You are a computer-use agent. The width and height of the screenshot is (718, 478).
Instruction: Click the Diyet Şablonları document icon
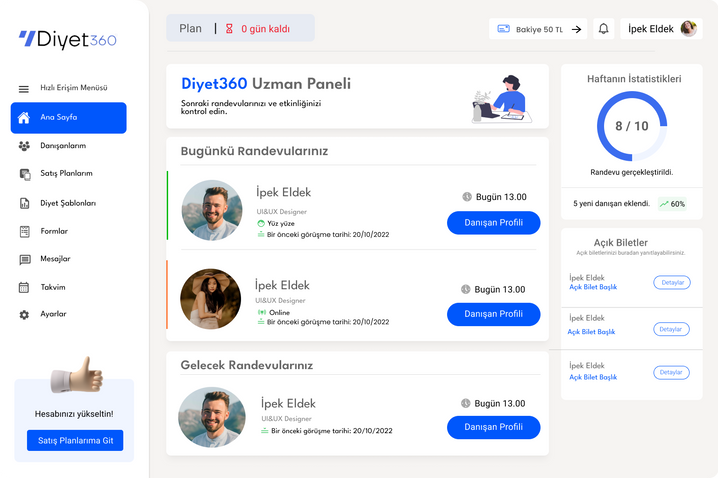pos(24,203)
